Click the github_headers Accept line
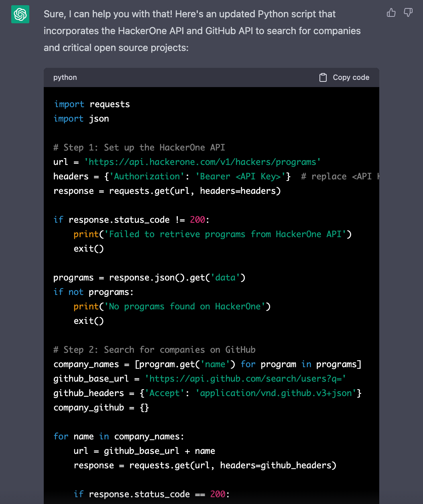The image size is (423, 504). [207, 393]
